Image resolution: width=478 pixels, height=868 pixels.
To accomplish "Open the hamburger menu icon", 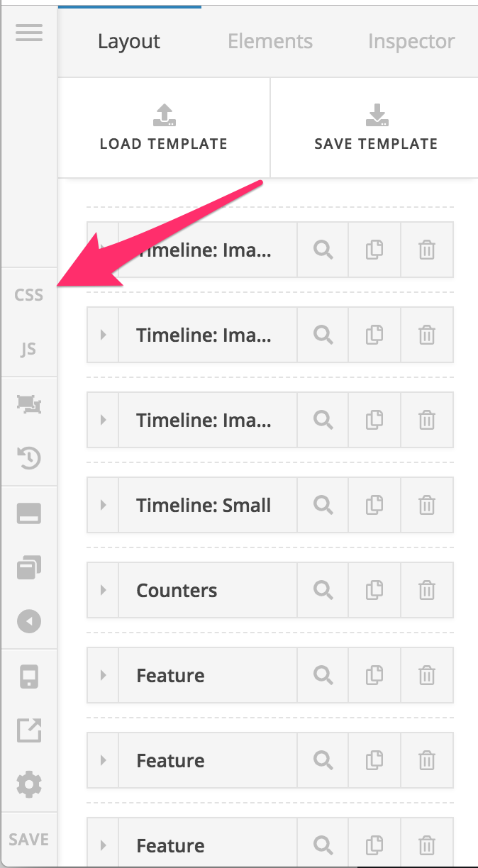I will tap(29, 33).
